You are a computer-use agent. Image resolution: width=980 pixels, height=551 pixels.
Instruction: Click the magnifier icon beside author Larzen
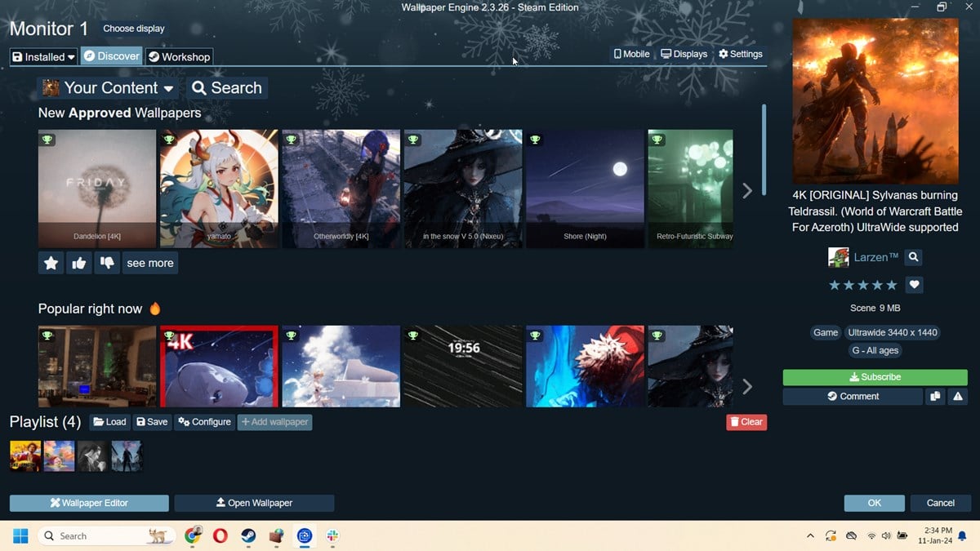(x=914, y=257)
